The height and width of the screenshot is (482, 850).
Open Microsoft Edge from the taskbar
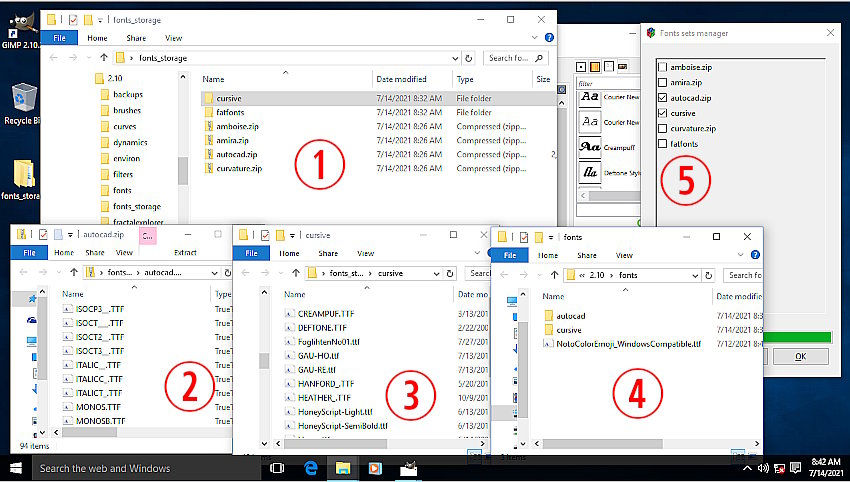(311, 468)
